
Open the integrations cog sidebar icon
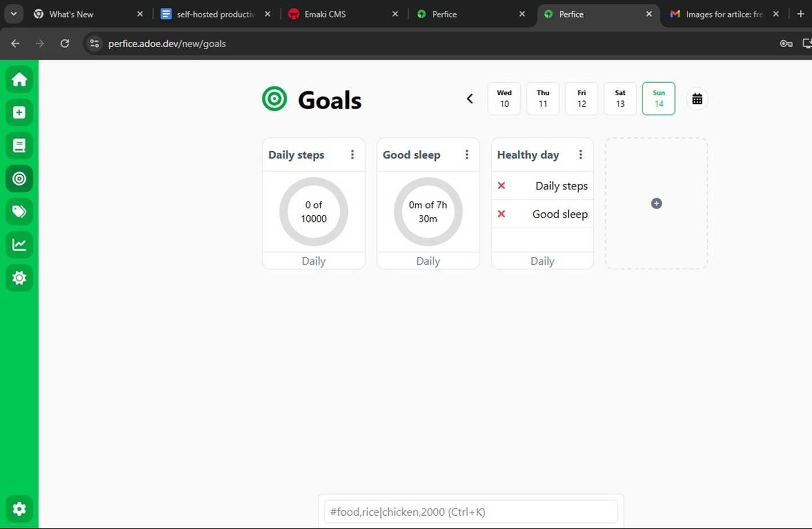pos(19,278)
